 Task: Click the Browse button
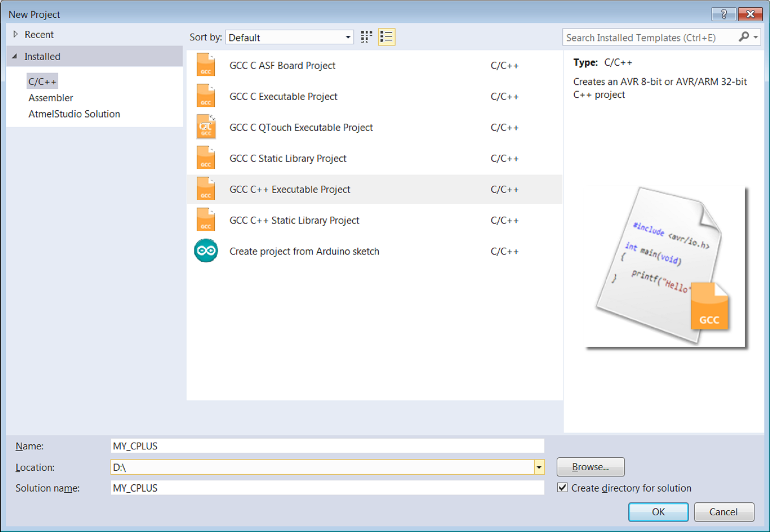pos(590,467)
